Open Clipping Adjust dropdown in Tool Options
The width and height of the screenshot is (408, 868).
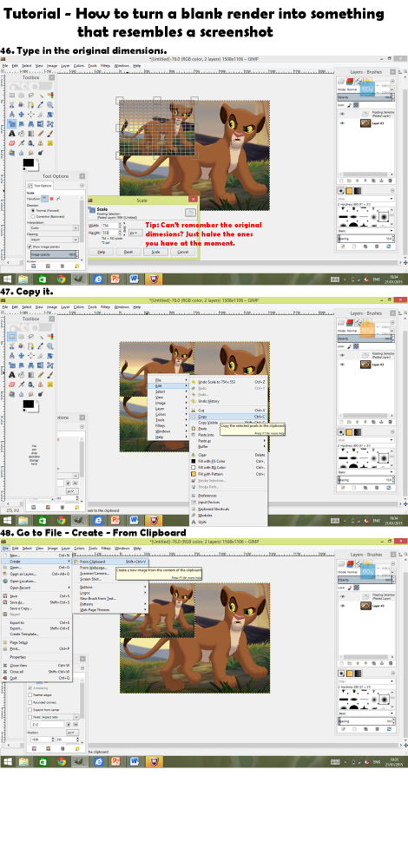53,240
